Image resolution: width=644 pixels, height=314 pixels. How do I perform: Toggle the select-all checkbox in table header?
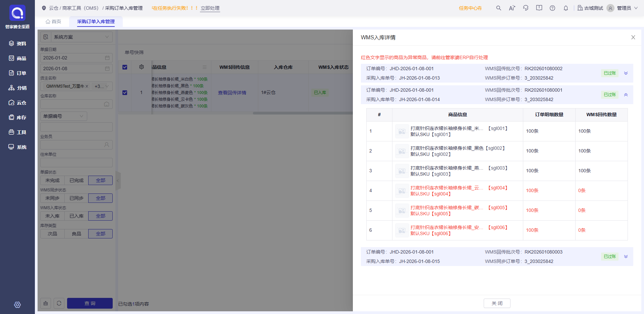pos(125,67)
